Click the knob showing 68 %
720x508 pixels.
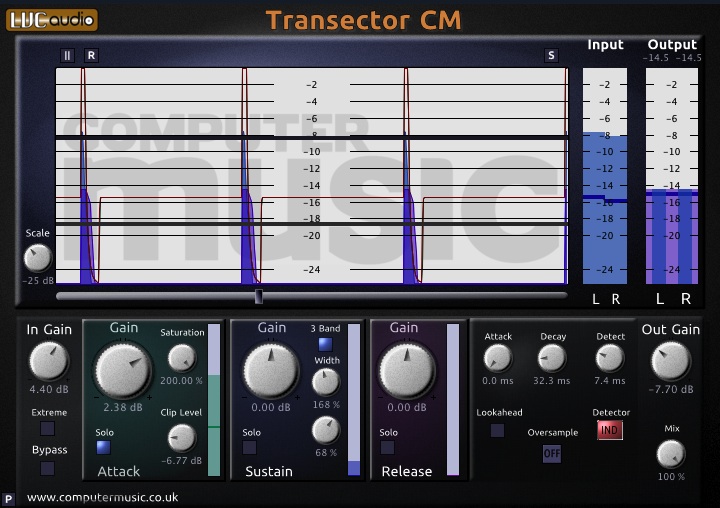click(x=326, y=430)
